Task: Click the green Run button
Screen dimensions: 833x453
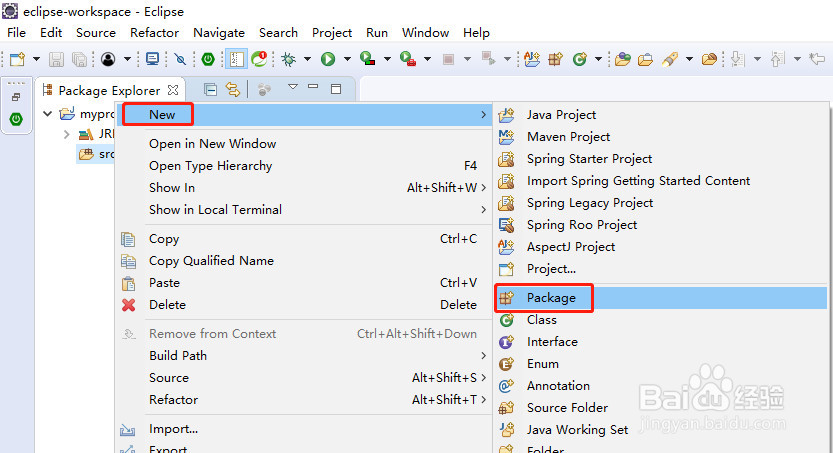Action: coord(328,59)
